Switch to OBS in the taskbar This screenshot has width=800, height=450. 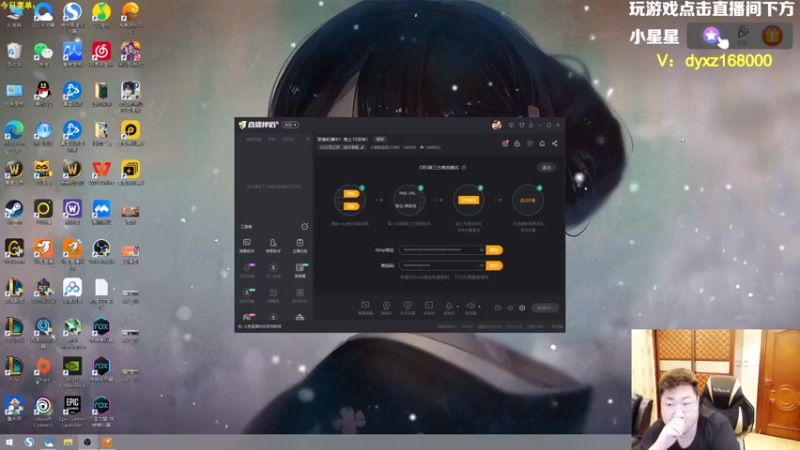tap(87, 442)
